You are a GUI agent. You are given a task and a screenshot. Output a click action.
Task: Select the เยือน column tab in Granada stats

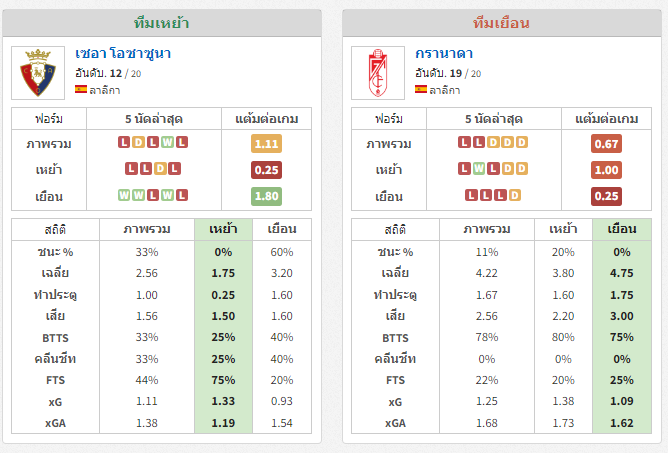click(x=622, y=229)
